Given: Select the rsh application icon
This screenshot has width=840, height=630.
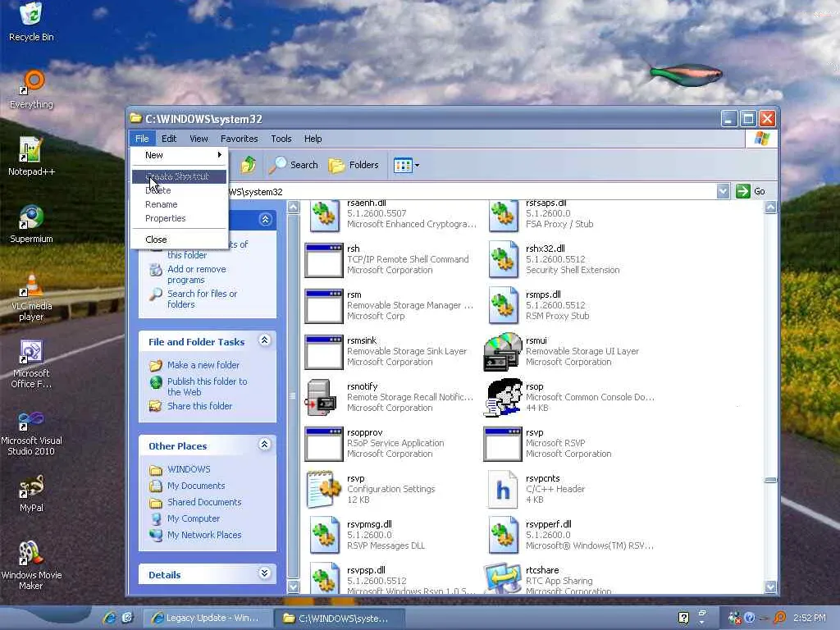Looking at the screenshot, I should click(323, 260).
